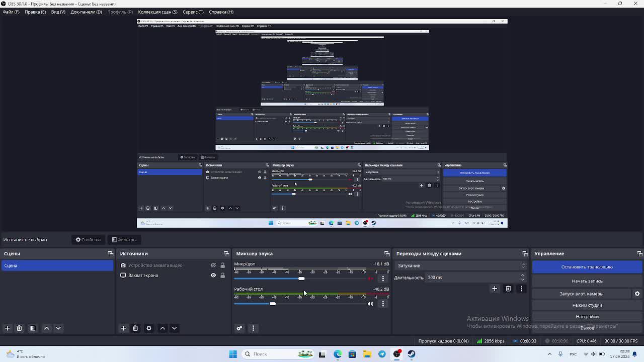Open the Затухание transition dropdown
644x362 pixels.
461,265
